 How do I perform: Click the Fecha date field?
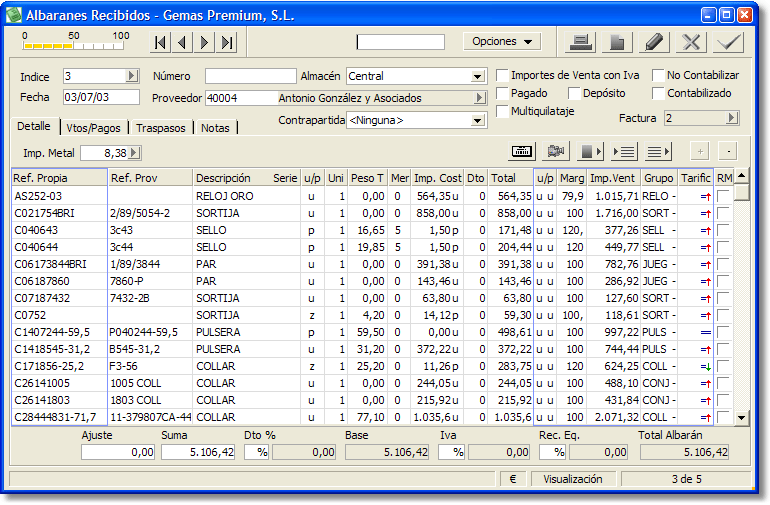coord(101,97)
